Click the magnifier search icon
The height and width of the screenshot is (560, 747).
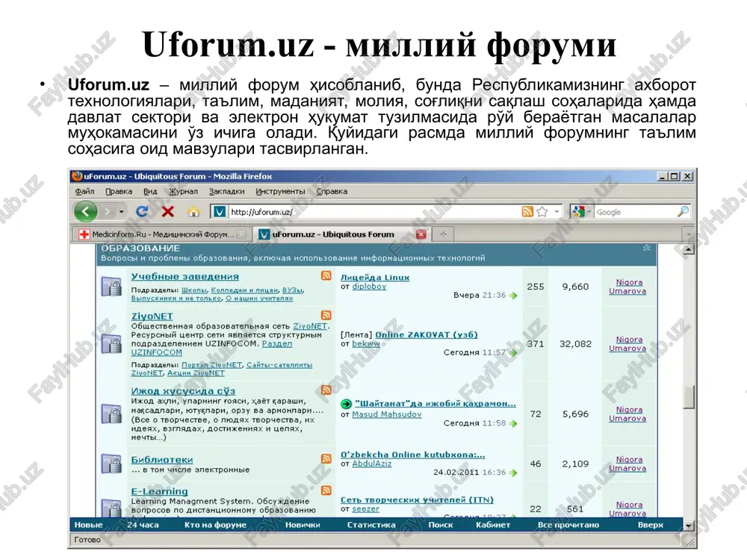[x=684, y=211]
